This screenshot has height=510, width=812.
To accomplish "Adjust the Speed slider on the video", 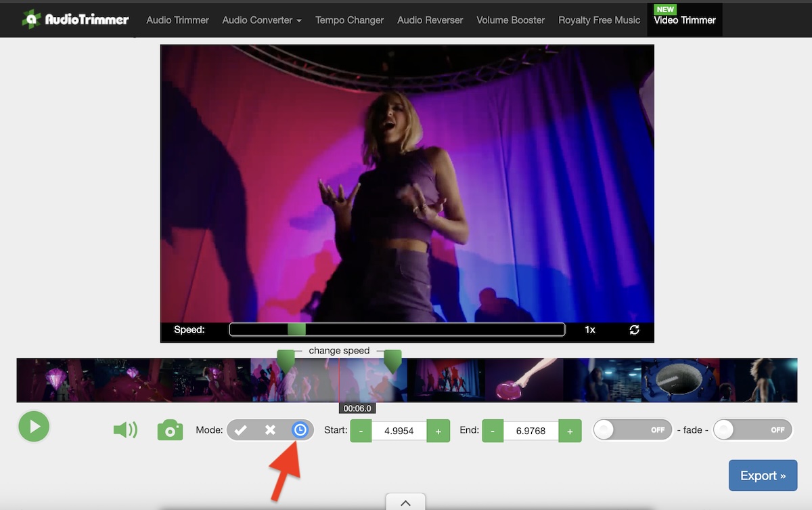I will point(296,329).
